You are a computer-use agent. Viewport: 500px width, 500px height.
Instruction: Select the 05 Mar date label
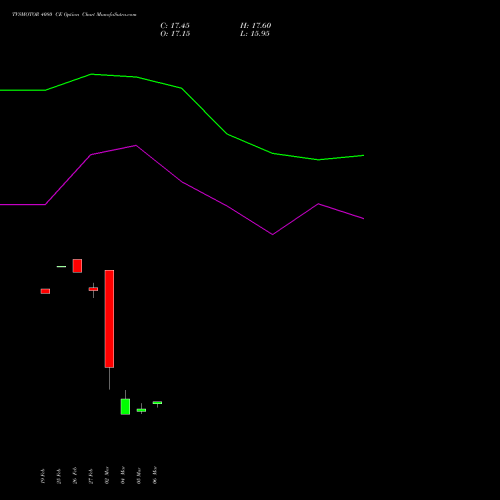139,475
